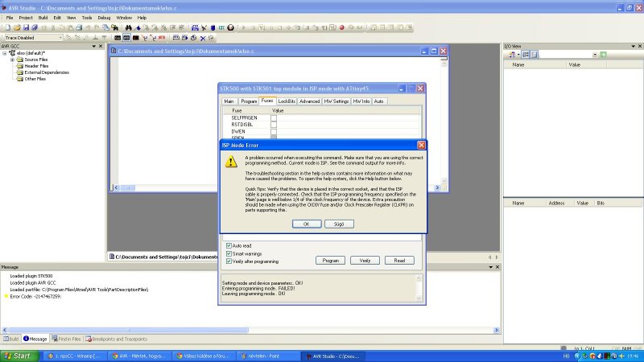Image resolution: width=644 pixels, height=362 pixels.
Task: Click the New File toolbar icon
Action: (8, 27)
